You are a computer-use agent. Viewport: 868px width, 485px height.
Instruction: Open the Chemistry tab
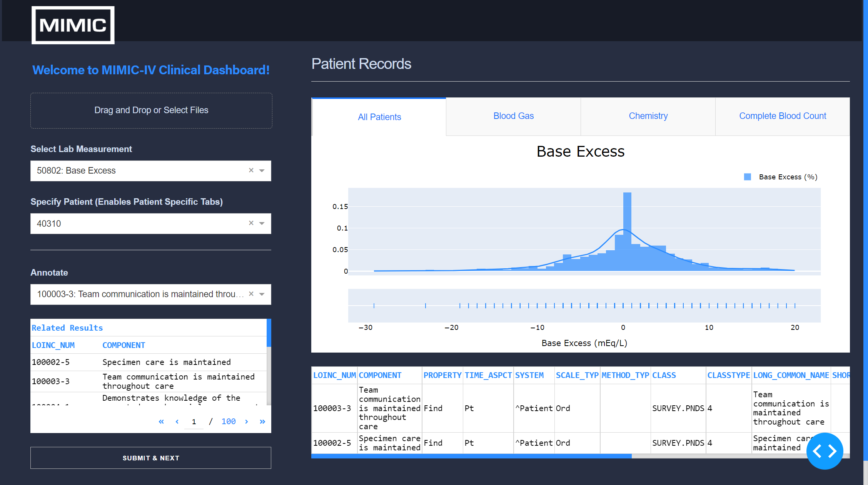pos(648,116)
